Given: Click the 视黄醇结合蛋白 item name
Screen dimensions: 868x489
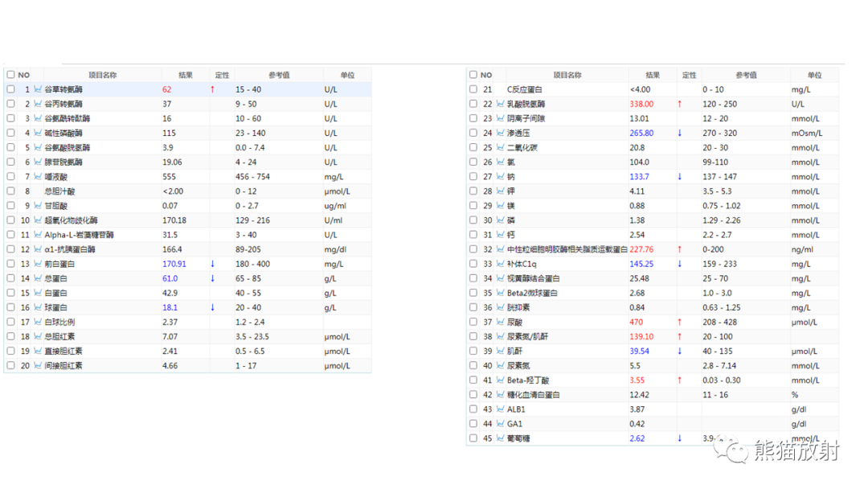Looking at the screenshot, I should coord(533,278).
